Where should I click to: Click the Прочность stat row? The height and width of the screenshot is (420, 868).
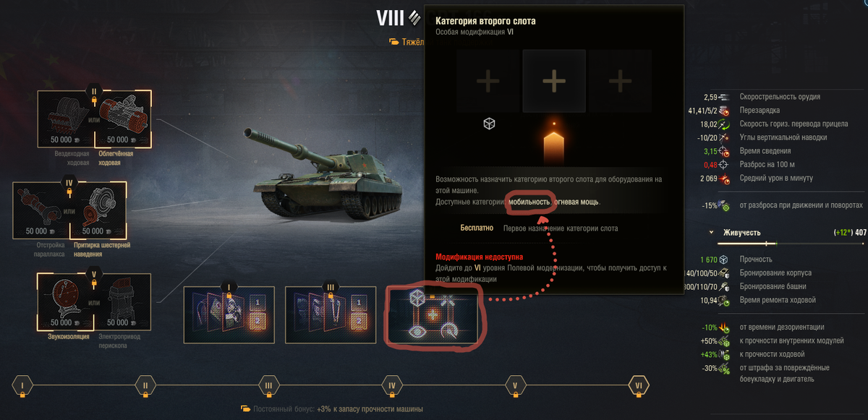click(x=783, y=260)
